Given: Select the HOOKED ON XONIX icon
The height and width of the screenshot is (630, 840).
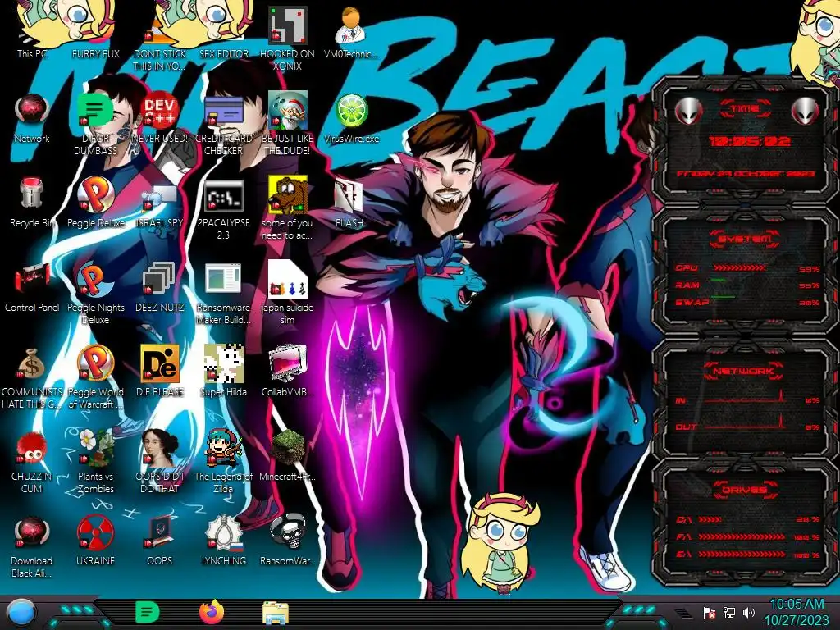Looking at the screenshot, I should pyautogui.click(x=288, y=39).
